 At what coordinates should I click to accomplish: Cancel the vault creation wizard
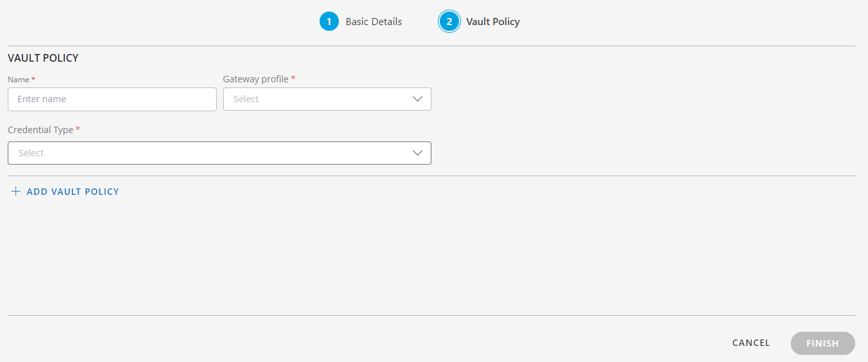751,343
